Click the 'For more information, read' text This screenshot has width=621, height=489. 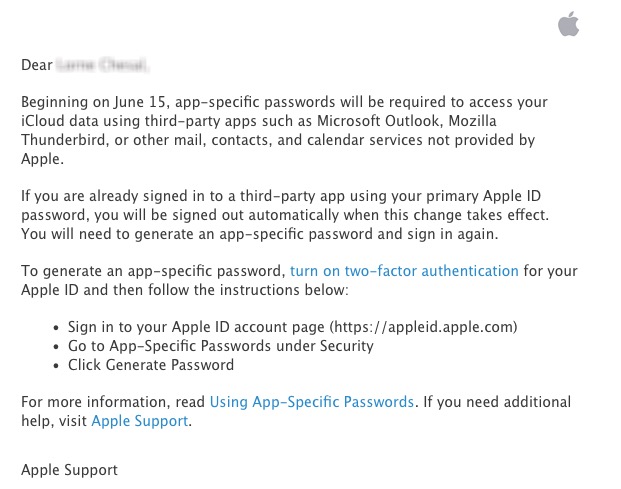[113, 402]
